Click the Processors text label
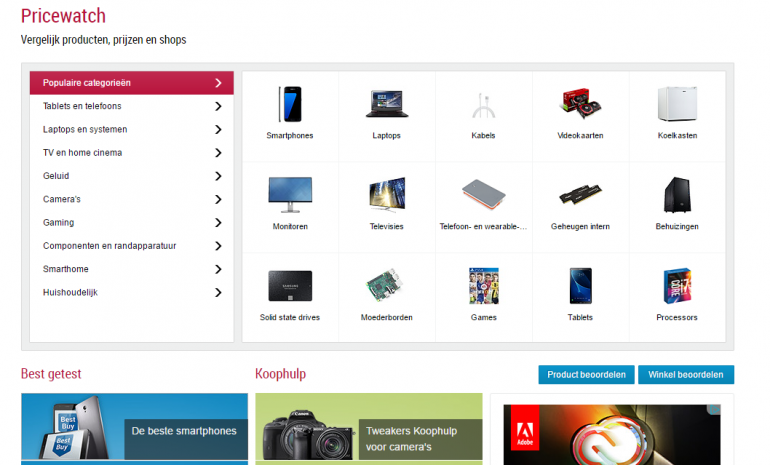 (677, 318)
